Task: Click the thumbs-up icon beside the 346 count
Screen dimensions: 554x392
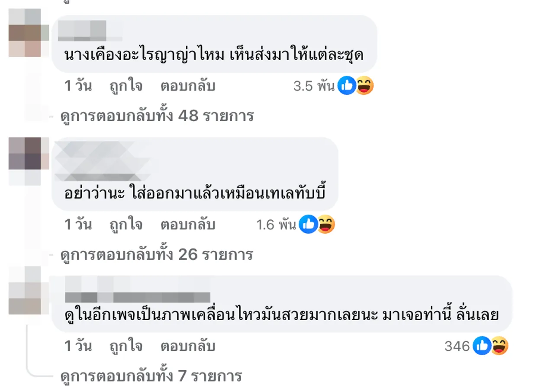Action: [482, 346]
